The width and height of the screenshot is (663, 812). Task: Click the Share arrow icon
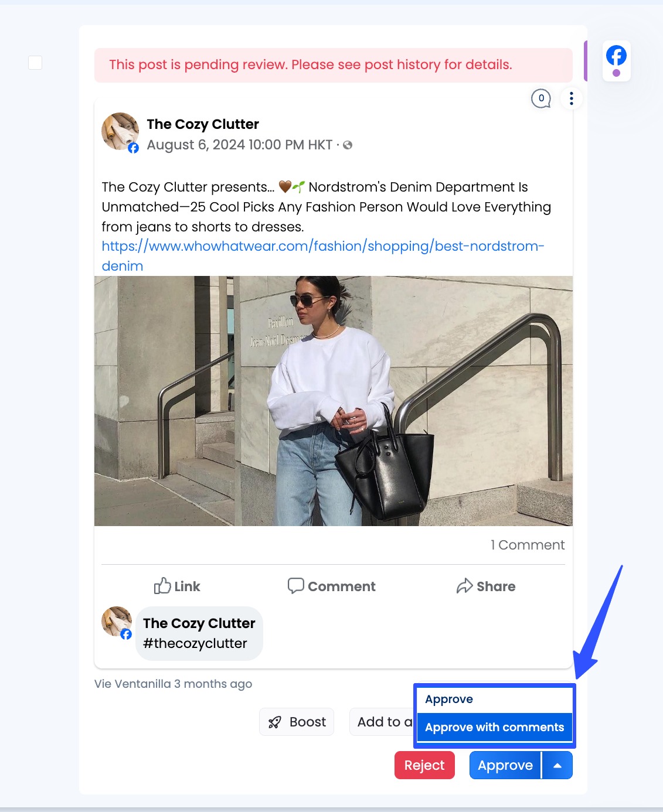coord(465,586)
